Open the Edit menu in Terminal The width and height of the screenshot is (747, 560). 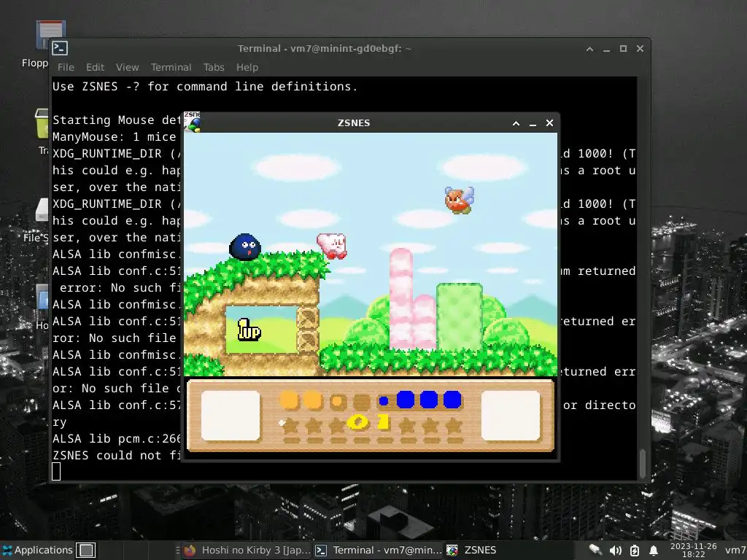[x=95, y=68]
